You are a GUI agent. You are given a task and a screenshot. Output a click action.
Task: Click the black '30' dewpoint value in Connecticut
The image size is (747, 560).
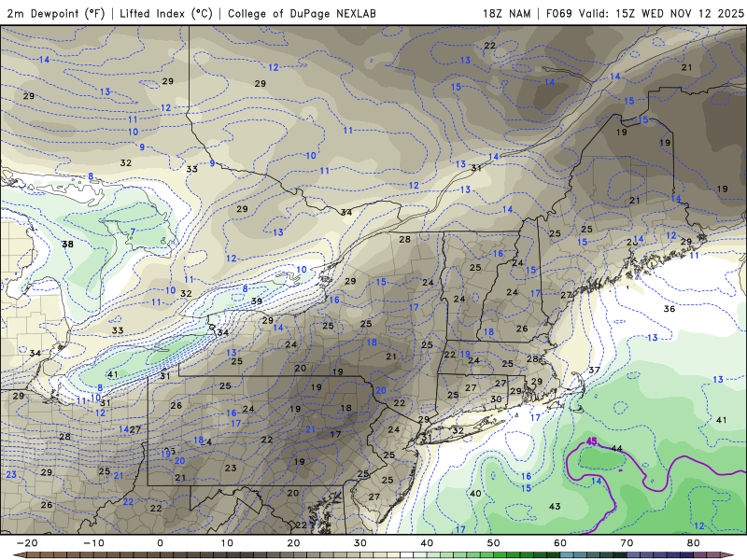[x=496, y=399]
